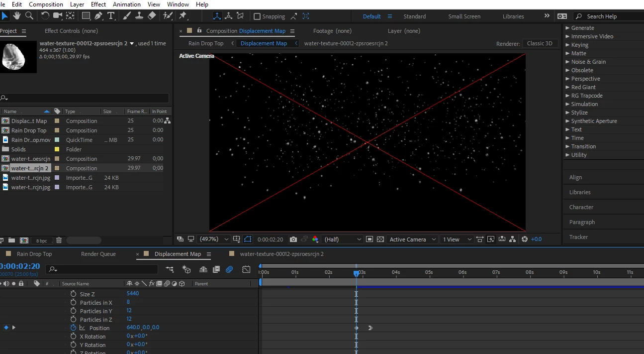Open show channel and color management icon

click(315, 239)
